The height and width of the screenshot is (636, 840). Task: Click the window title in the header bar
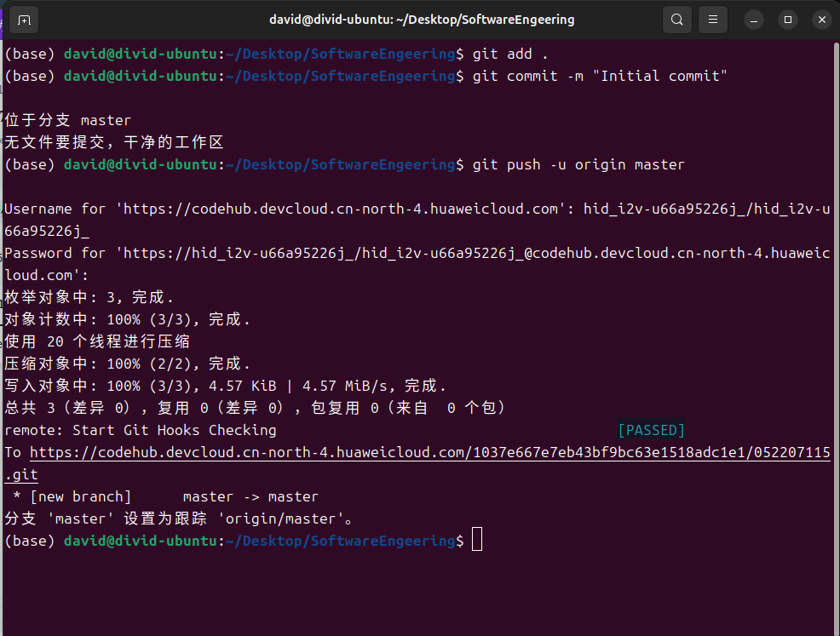click(x=423, y=19)
